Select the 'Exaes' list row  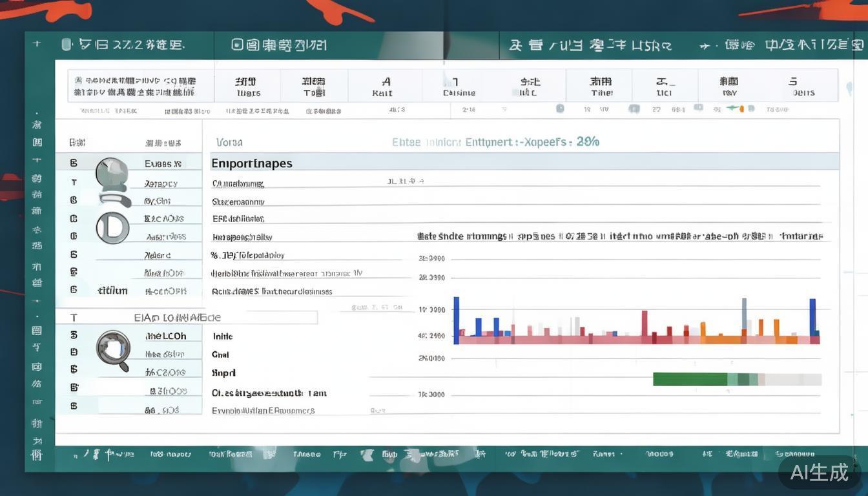[163, 164]
